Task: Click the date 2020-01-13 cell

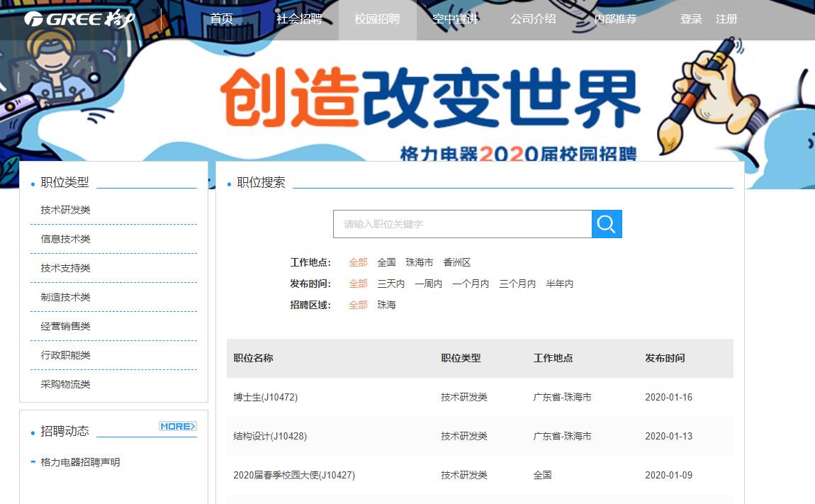Action: (669, 437)
